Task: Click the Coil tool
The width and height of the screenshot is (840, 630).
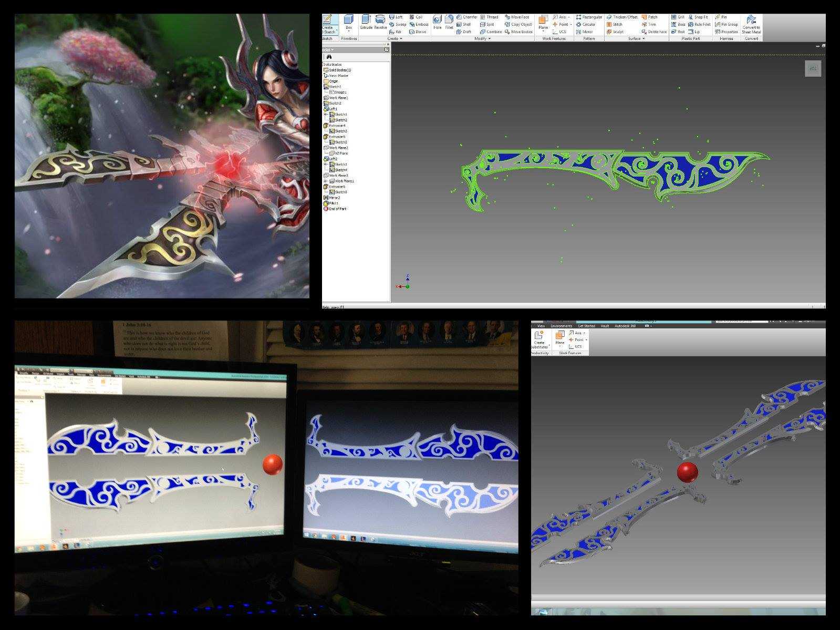Action: [x=416, y=17]
